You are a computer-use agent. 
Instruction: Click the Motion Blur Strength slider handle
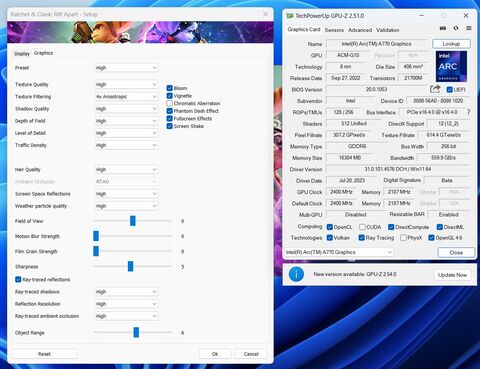tap(96, 236)
